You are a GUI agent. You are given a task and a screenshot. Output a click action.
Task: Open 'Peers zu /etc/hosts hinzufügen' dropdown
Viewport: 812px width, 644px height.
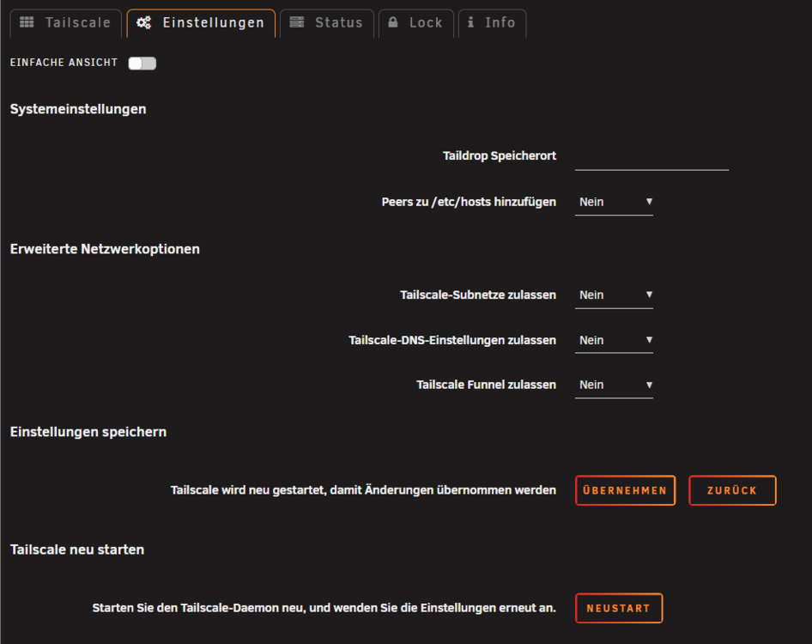[x=614, y=202]
